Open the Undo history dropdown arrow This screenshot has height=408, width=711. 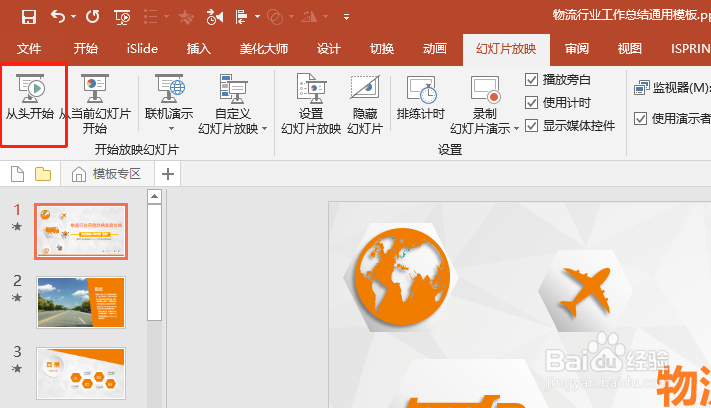coord(73,17)
